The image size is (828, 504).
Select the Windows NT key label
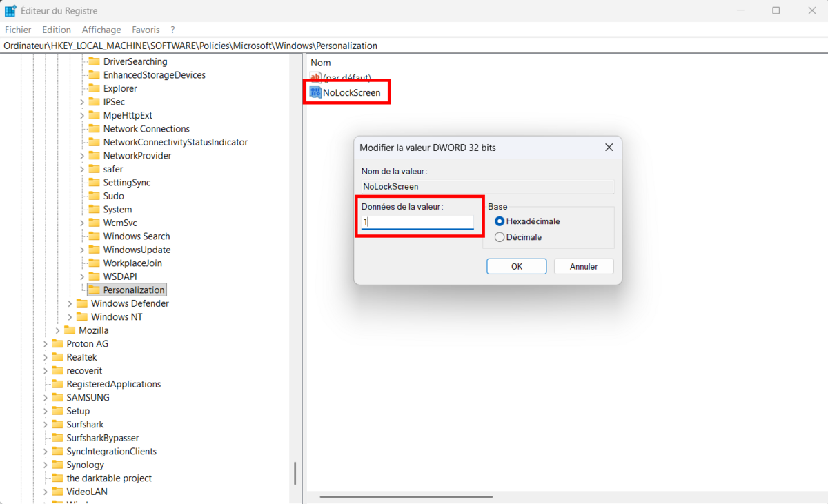(x=117, y=317)
